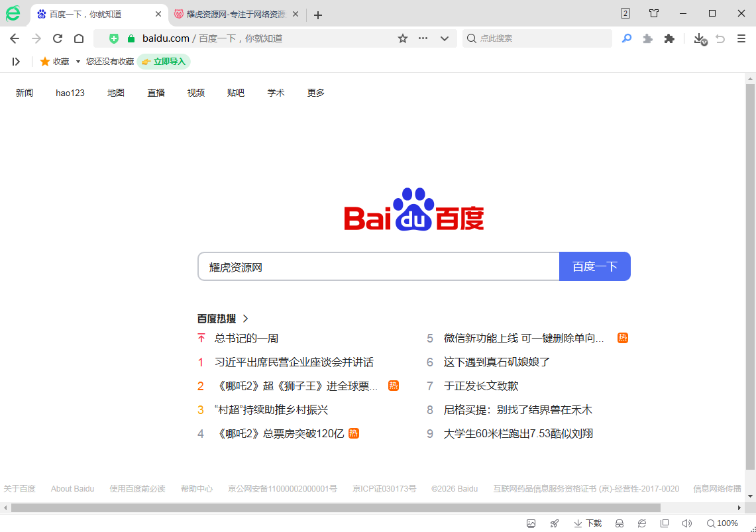Go to browser home page icon
The width and height of the screenshot is (756, 532).
[79, 38]
